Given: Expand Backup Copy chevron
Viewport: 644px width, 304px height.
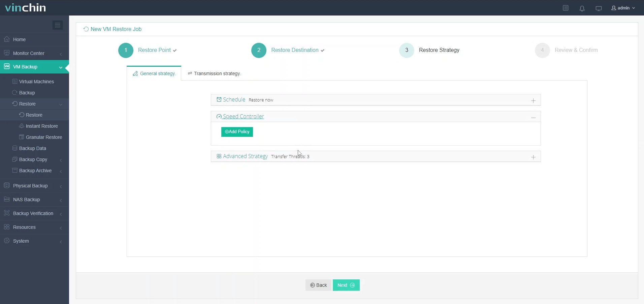Looking at the screenshot, I should 61,160.
